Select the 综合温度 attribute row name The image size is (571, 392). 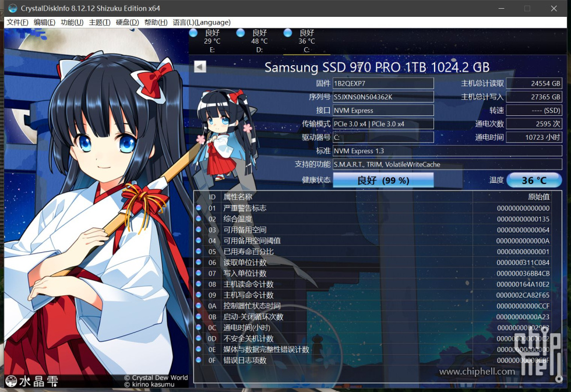pyautogui.click(x=238, y=219)
